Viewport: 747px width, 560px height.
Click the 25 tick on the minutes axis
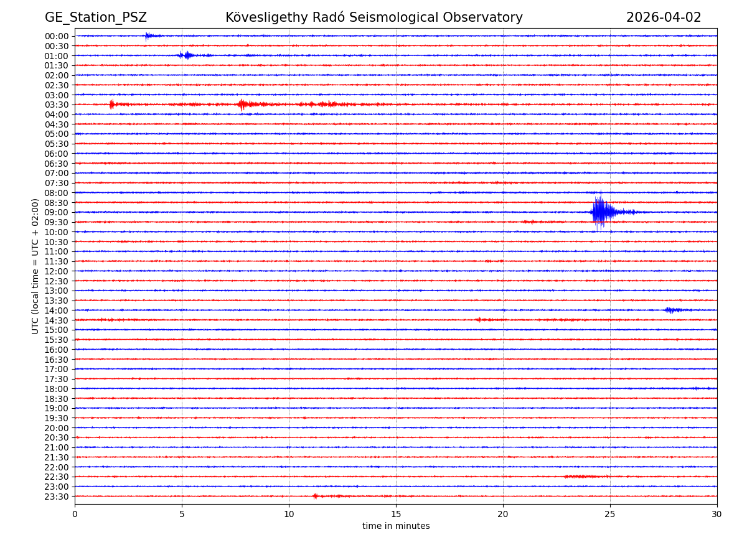click(x=610, y=515)
